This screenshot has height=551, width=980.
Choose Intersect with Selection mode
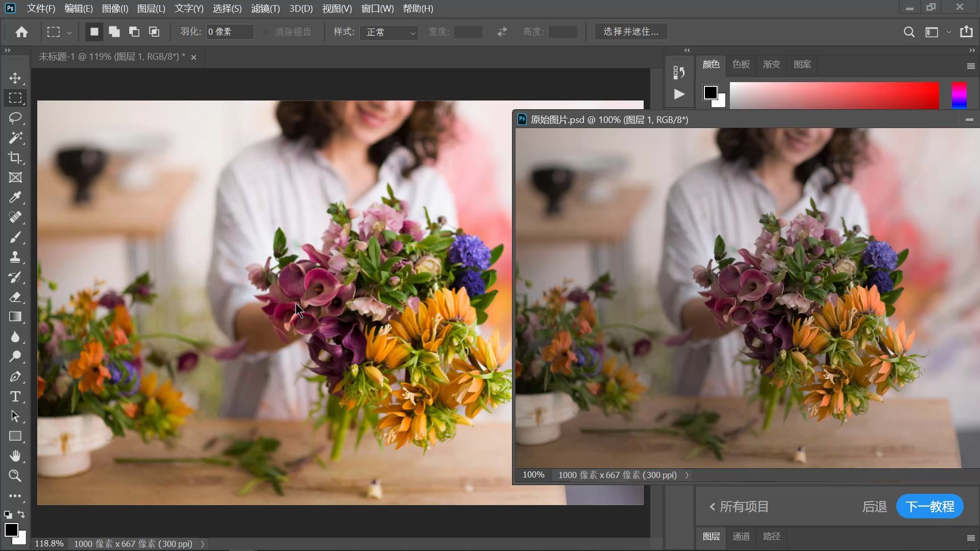pos(154,32)
